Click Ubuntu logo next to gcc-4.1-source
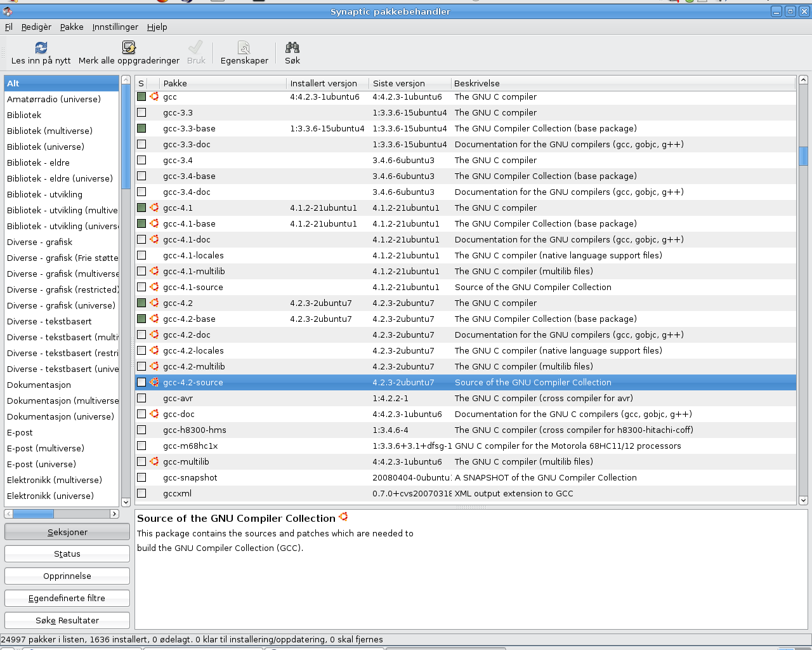The image size is (812, 650). (x=154, y=287)
